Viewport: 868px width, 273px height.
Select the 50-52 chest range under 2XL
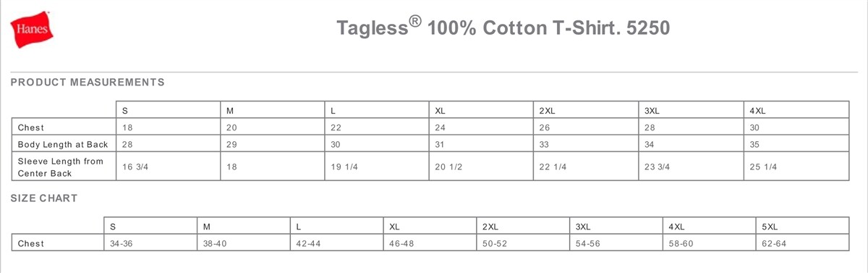tap(523, 243)
